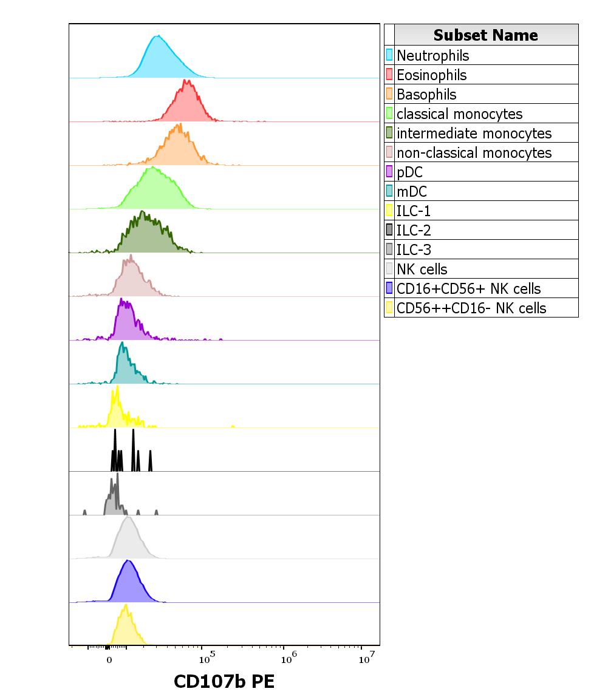
Task: Click the Neutrophils cyan color swatch
Action: pyautogui.click(x=389, y=55)
